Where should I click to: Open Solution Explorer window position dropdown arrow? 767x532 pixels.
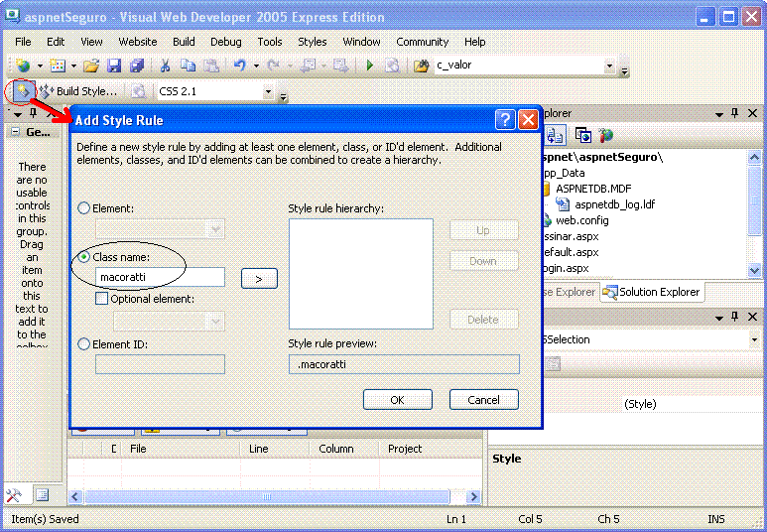719,114
